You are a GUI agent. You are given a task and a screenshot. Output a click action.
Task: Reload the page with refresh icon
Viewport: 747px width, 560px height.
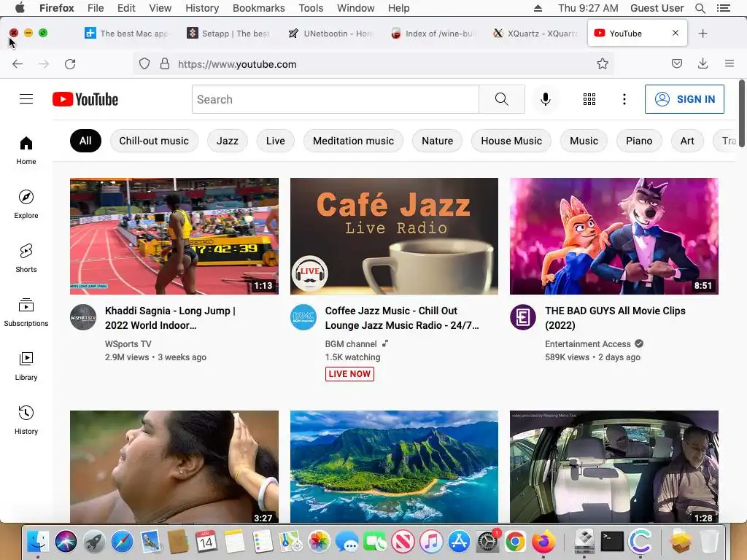click(70, 64)
